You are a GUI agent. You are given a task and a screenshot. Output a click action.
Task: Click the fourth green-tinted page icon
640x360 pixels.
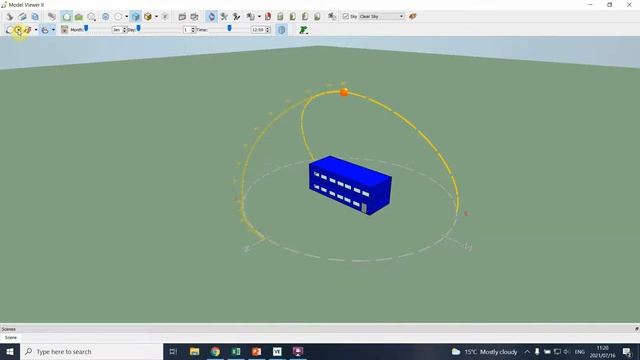[x=317, y=17]
